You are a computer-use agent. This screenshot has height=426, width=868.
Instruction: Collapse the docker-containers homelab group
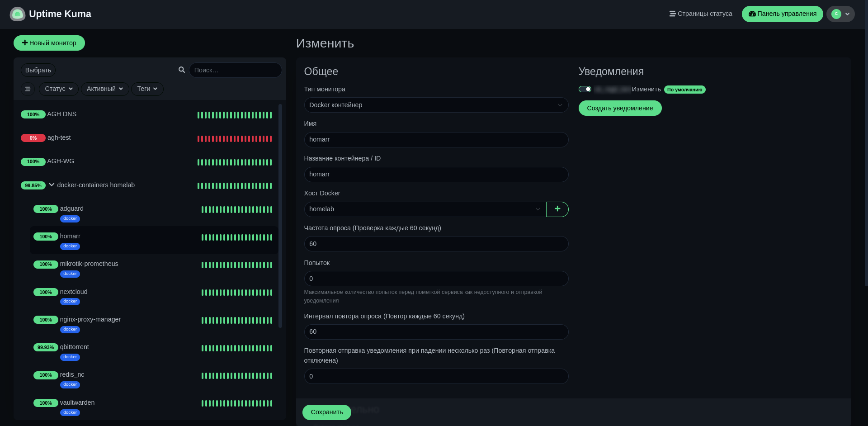[52, 185]
